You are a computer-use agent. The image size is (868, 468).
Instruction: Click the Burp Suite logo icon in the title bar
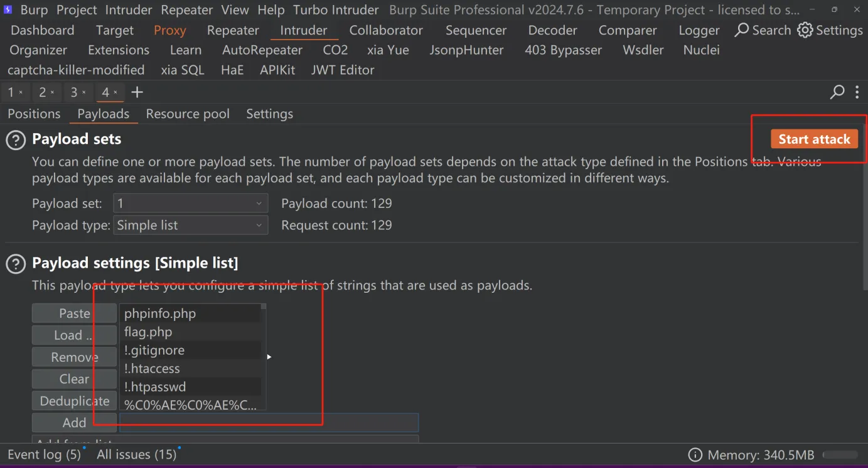click(8, 9)
